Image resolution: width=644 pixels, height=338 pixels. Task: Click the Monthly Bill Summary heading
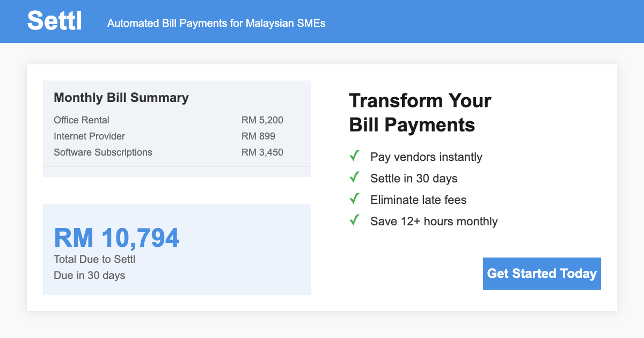coord(121,98)
